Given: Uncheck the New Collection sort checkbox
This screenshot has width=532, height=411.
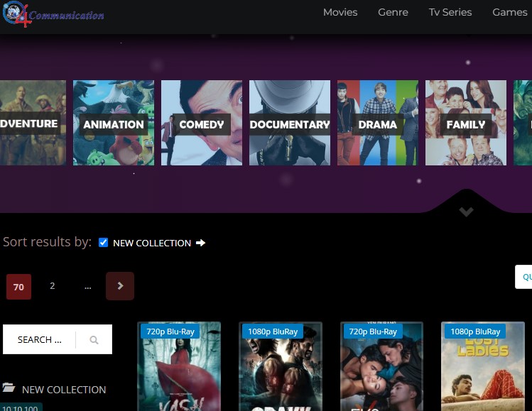Looking at the screenshot, I should click(104, 243).
